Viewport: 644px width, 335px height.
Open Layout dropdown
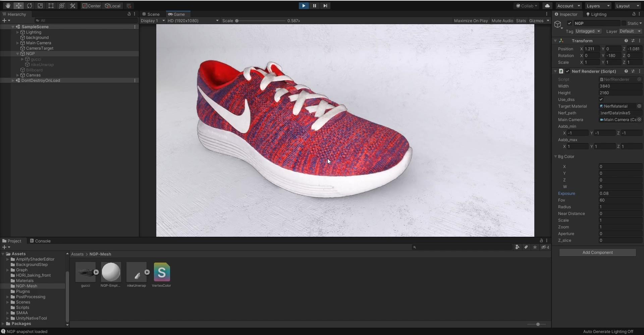[628, 6]
